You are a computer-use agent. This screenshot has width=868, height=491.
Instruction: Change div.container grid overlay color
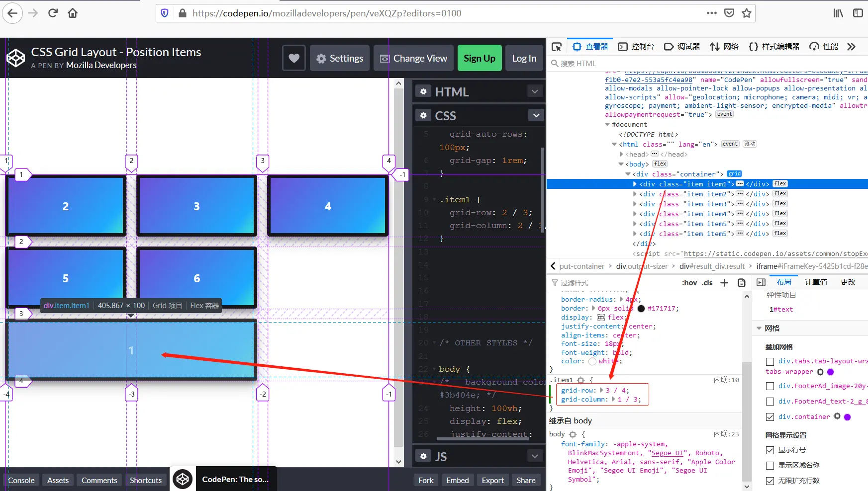pyautogui.click(x=848, y=417)
